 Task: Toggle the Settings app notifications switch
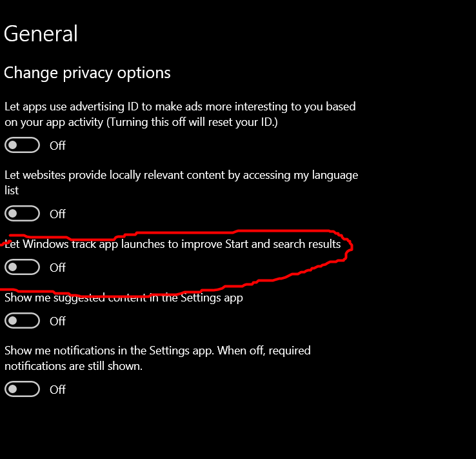pos(22,389)
